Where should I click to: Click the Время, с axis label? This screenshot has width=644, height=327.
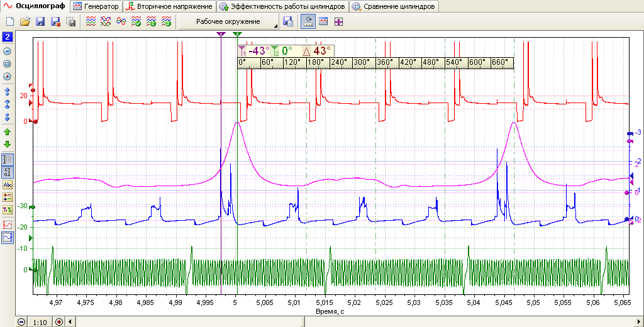tap(330, 311)
